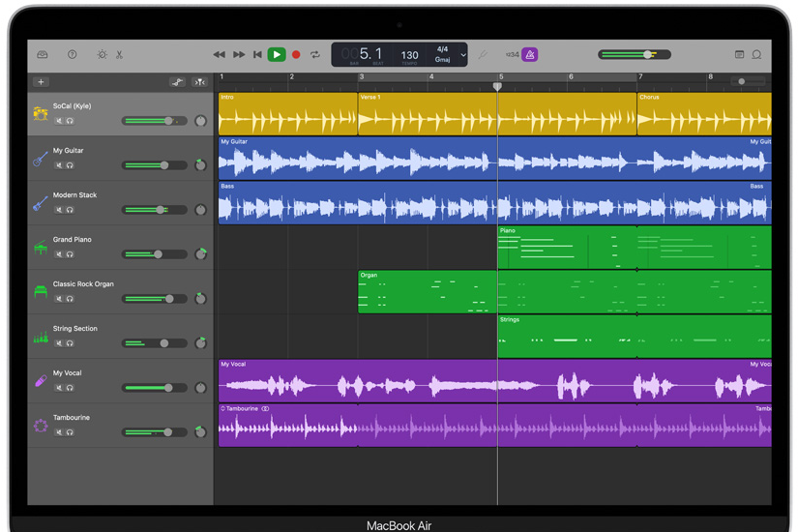Open the Loop Browser icon
798x532 pixels.
(x=756, y=54)
